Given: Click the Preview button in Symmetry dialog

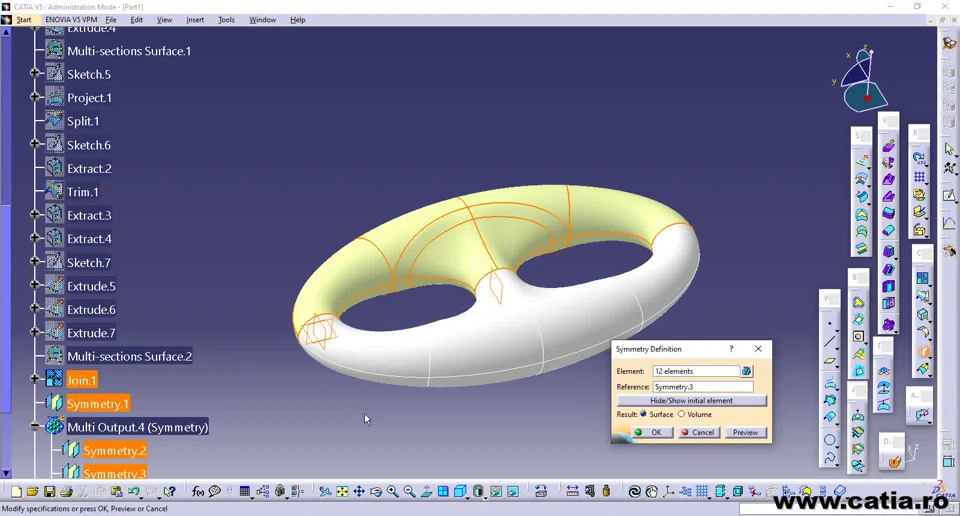Looking at the screenshot, I should pos(745,432).
